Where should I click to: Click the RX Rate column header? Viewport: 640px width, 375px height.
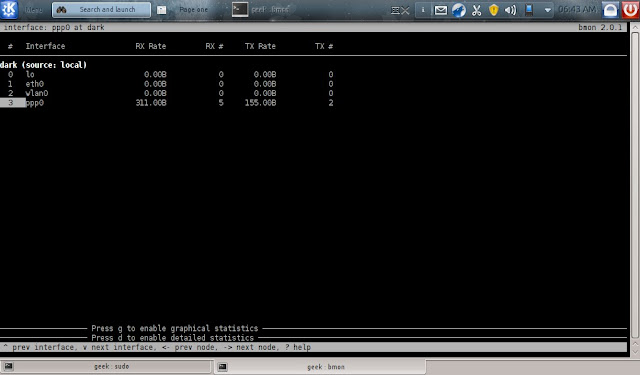(x=151, y=46)
